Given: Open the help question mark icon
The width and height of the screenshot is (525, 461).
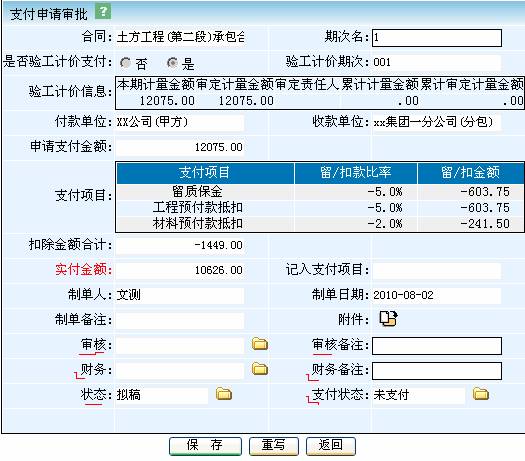Looking at the screenshot, I should click(x=103, y=12).
